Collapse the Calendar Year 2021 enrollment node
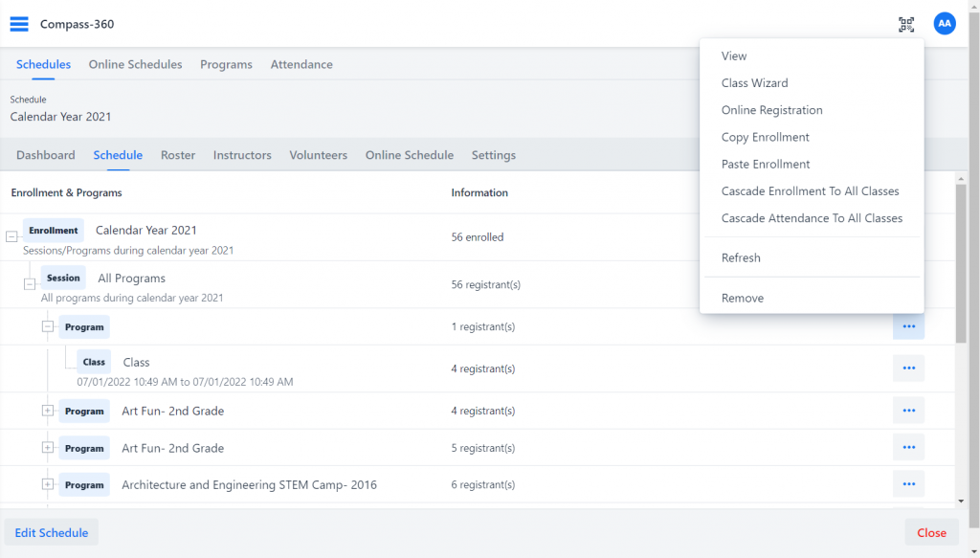Image resolution: width=980 pixels, height=558 pixels. 11,236
